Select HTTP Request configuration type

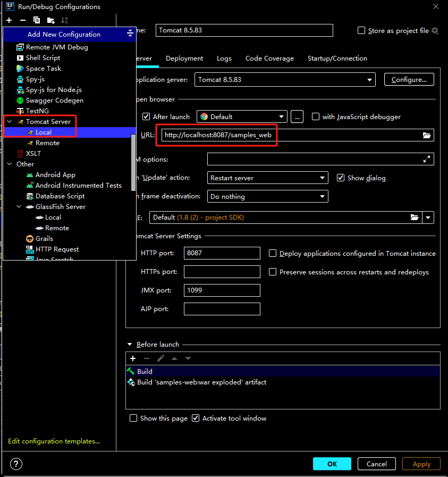[x=57, y=249]
